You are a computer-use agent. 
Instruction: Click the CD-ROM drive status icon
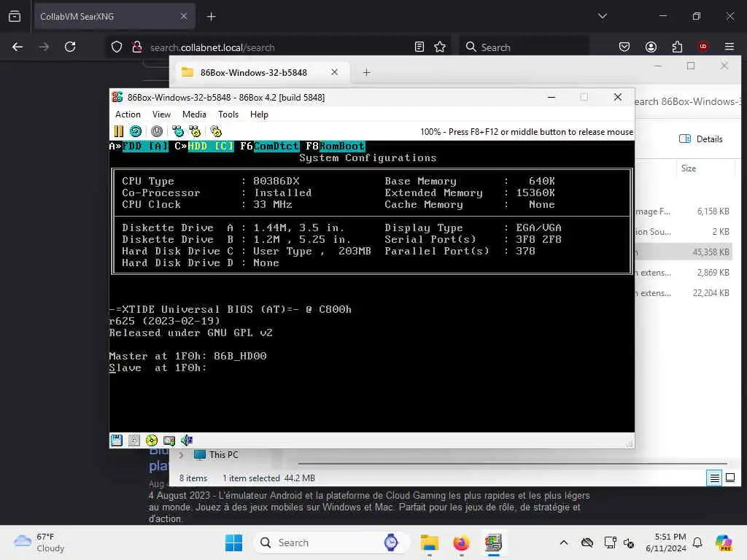tap(152, 440)
